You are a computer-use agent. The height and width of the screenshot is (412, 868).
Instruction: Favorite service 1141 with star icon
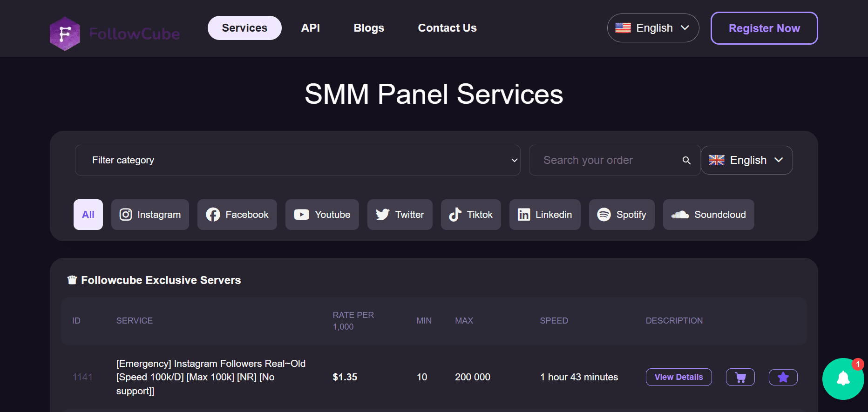tap(783, 377)
